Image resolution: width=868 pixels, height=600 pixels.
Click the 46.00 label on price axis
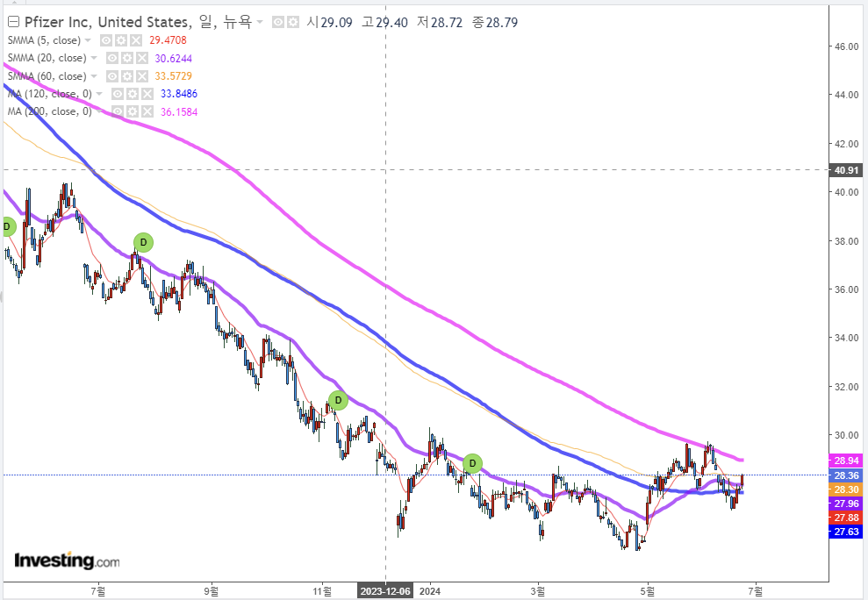tap(847, 46)
